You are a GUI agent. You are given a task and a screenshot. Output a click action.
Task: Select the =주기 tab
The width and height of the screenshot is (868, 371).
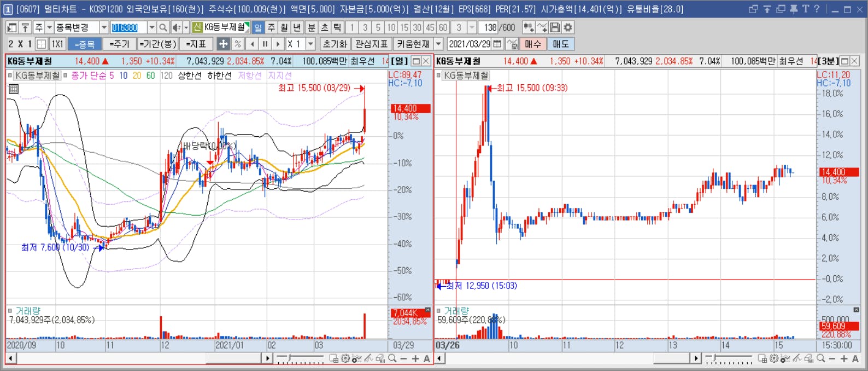coord(119,44)
